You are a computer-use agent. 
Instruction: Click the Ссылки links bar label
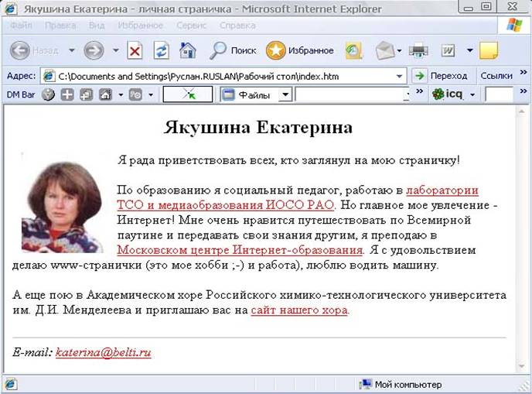(x=496, y=76)
